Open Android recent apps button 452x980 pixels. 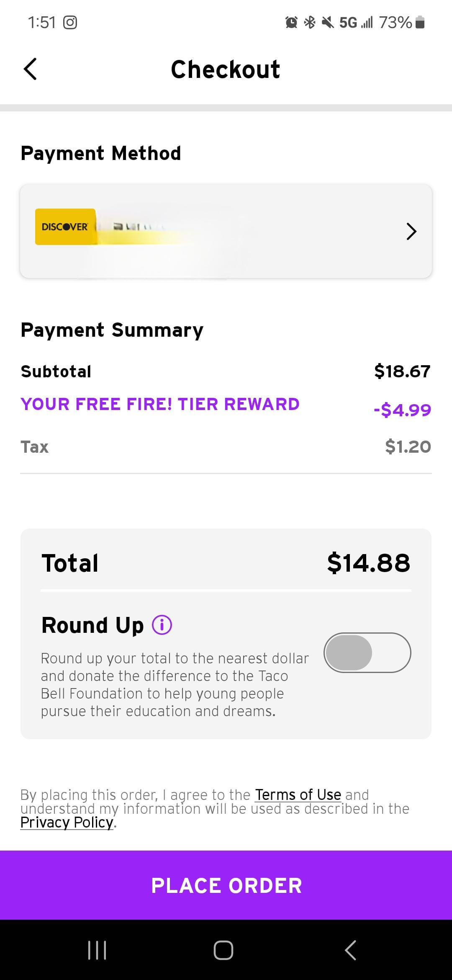click(x=97, y=950)
